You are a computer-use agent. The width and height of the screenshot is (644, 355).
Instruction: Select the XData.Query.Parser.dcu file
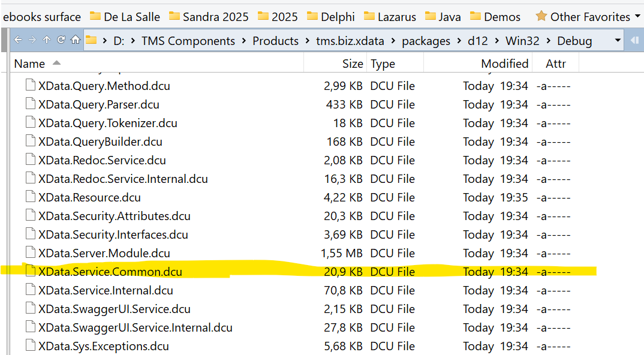[98, 104]
